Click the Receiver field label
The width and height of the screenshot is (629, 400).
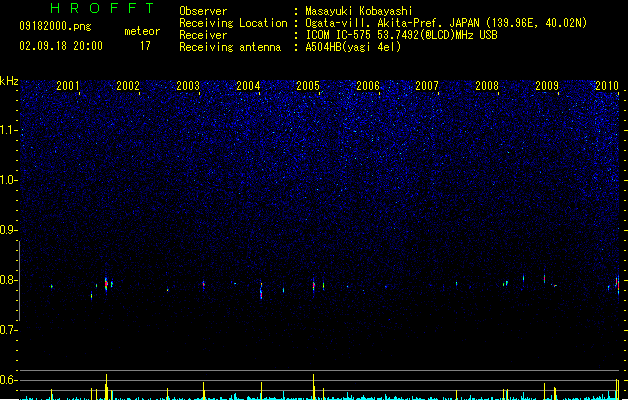(x=203, y=35)
